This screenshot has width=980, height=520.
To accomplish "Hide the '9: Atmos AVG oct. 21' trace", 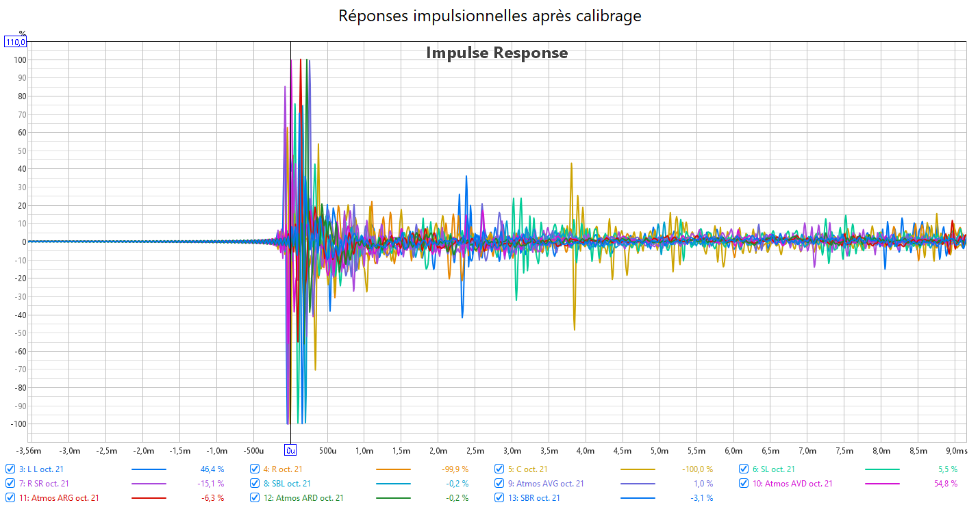I will click(x=499, y=484).
